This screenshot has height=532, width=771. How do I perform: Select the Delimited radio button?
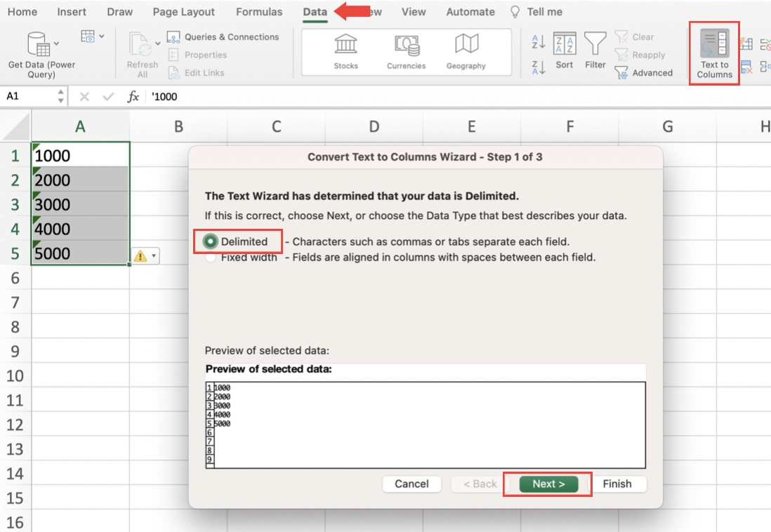211,241
